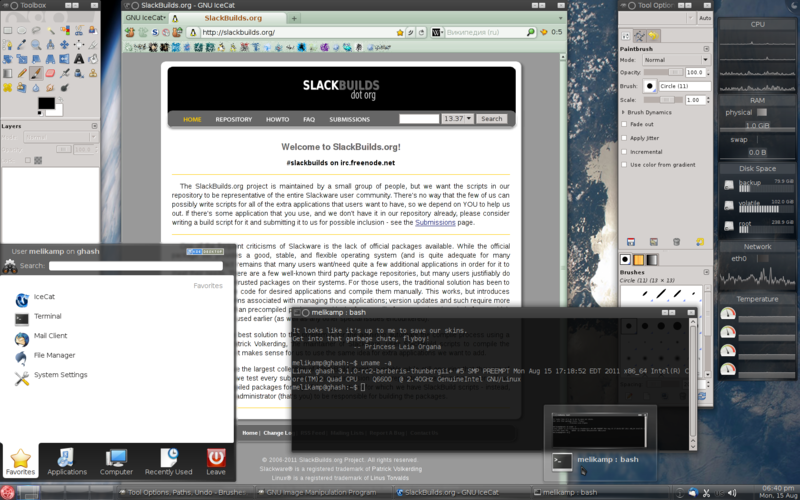Choose the Dodge/Burn tool

point(64,87)
